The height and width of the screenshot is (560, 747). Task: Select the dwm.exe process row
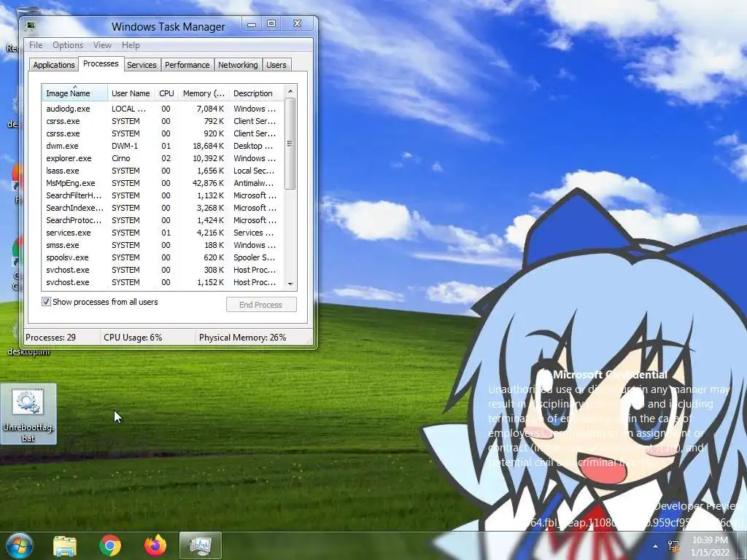click(x=163, y=146)
